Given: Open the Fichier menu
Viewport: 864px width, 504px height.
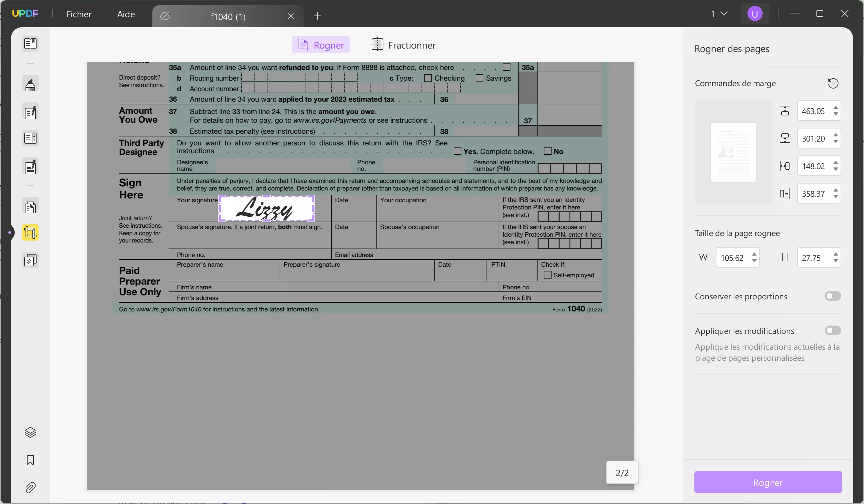Looking at the screenshot, I should coord(79,14).
